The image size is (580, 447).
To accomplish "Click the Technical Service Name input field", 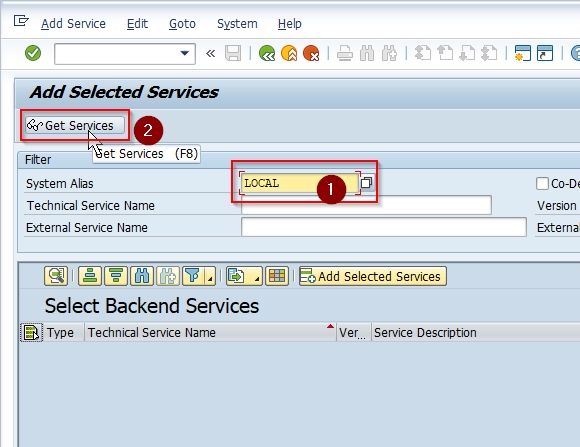I will 366,205.
